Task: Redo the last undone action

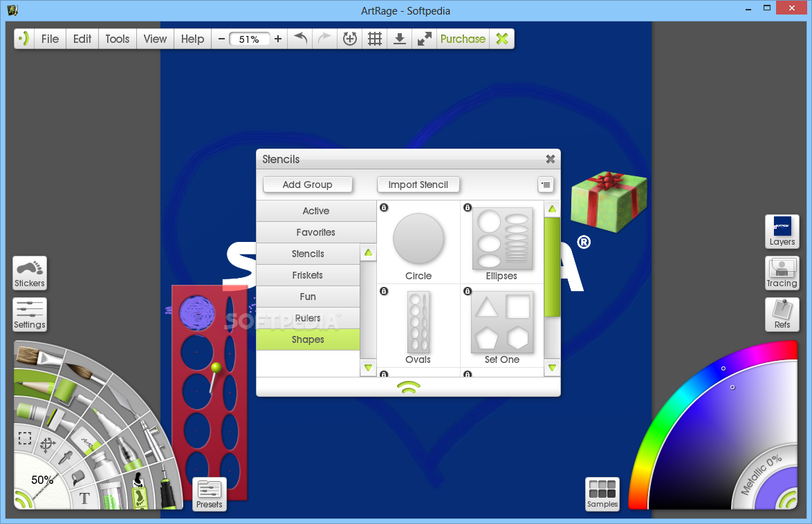Action: (324, 39)
